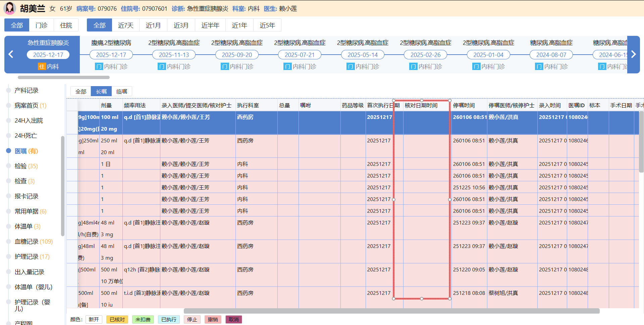The height and width of the screenshot is (325, 644).
Task: Click the 门 badge under the 2025-07-21 visit
Action: tap(287, 67)
